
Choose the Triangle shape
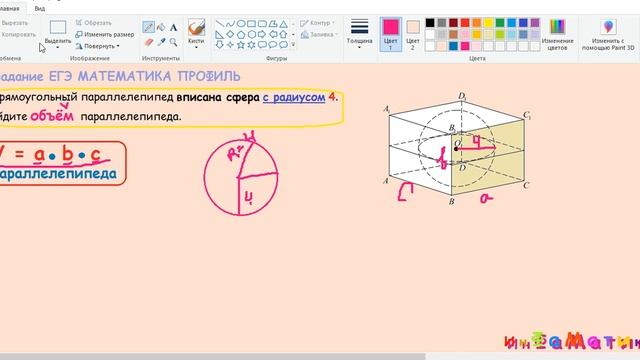pos(283,24)
